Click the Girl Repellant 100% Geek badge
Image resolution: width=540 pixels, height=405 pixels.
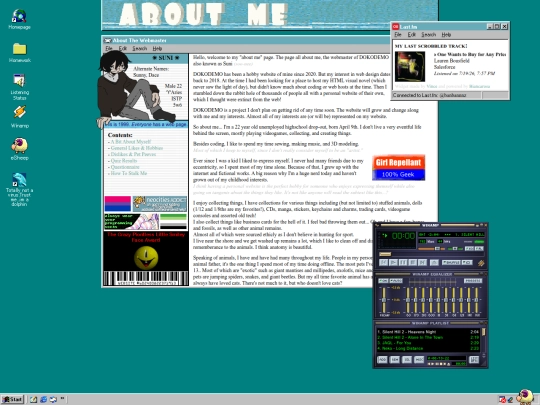coord(398,168)
